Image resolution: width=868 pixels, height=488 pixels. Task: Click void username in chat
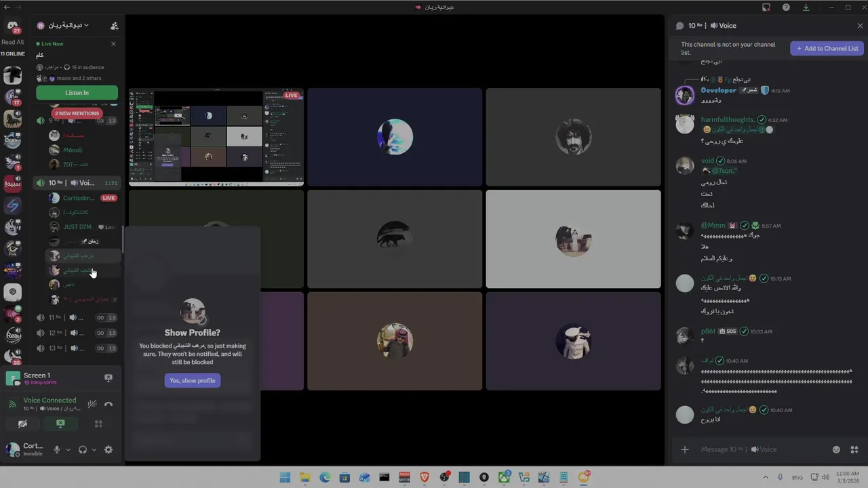coord(707,161)
